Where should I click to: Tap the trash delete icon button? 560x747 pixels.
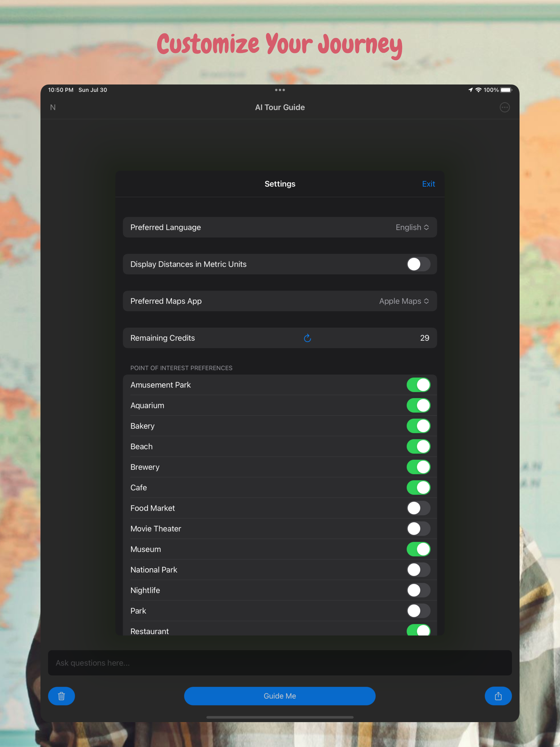pos(62,696)
